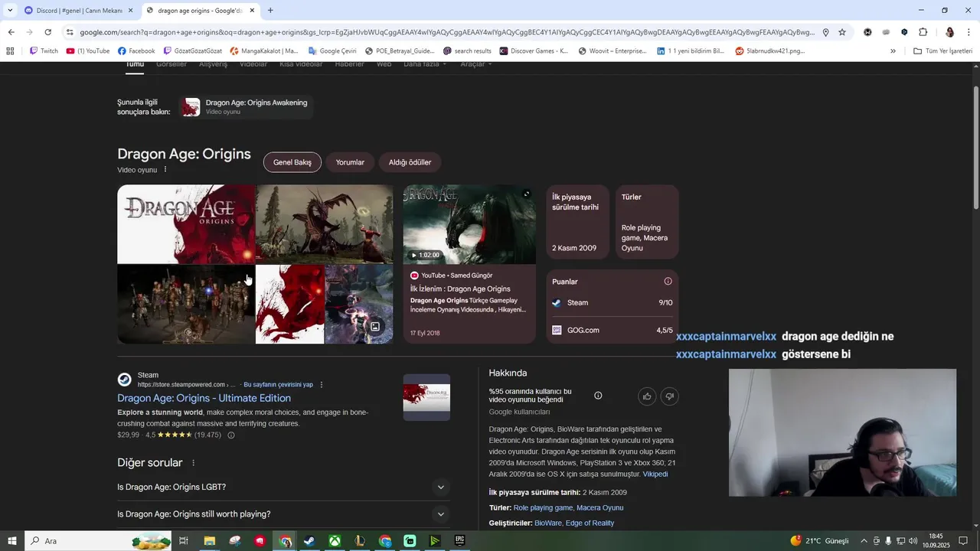This screenshot has height=551, width=980.
Task: Open the red dragon artwork image
Action: 289,304
